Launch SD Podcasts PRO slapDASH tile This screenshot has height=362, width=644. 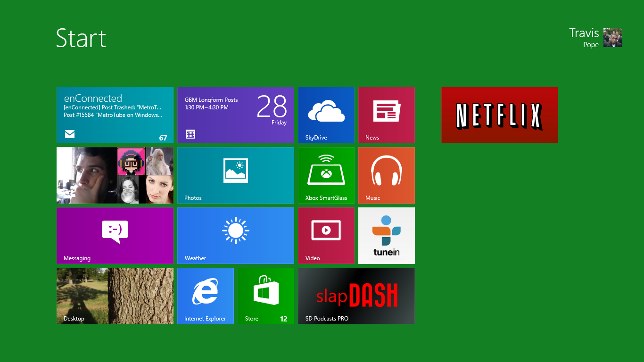356,296
